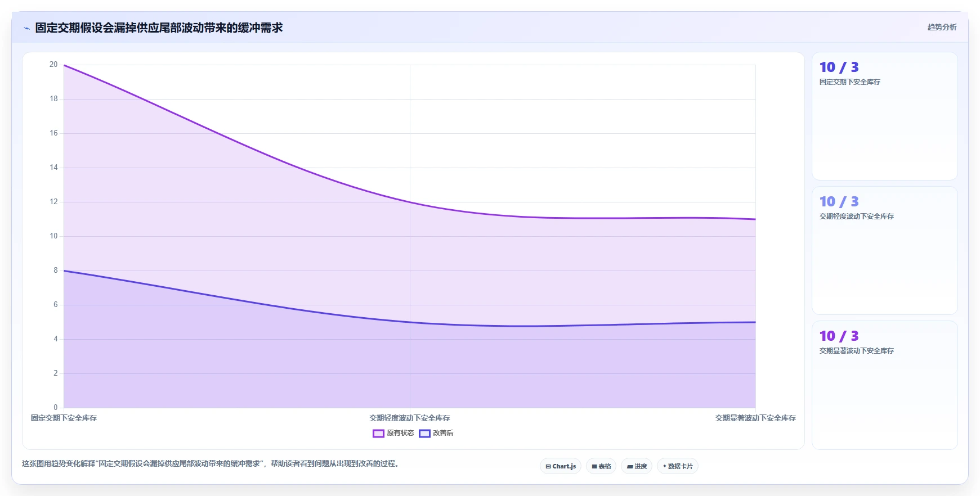This screenshot has height=496, width=980.
Task: Click the y-axis value 0
Action: pos(55,408)
